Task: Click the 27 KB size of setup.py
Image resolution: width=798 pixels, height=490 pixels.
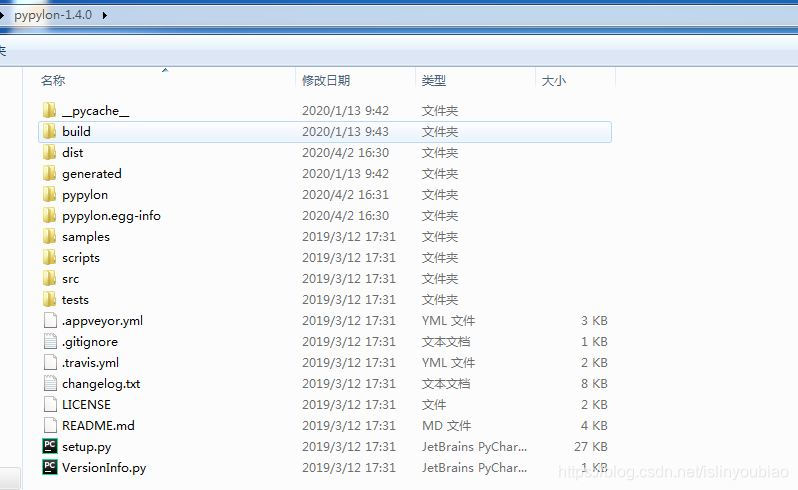Action: 590,446
